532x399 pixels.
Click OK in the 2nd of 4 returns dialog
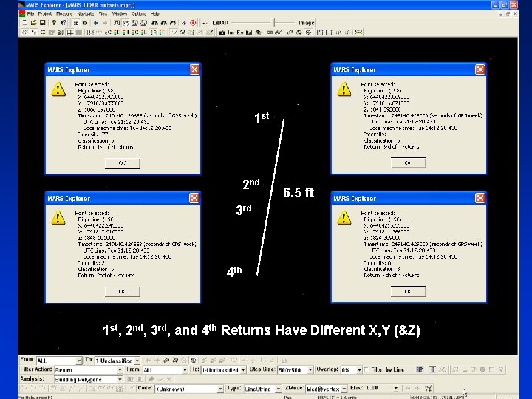[x=122, y=292]
